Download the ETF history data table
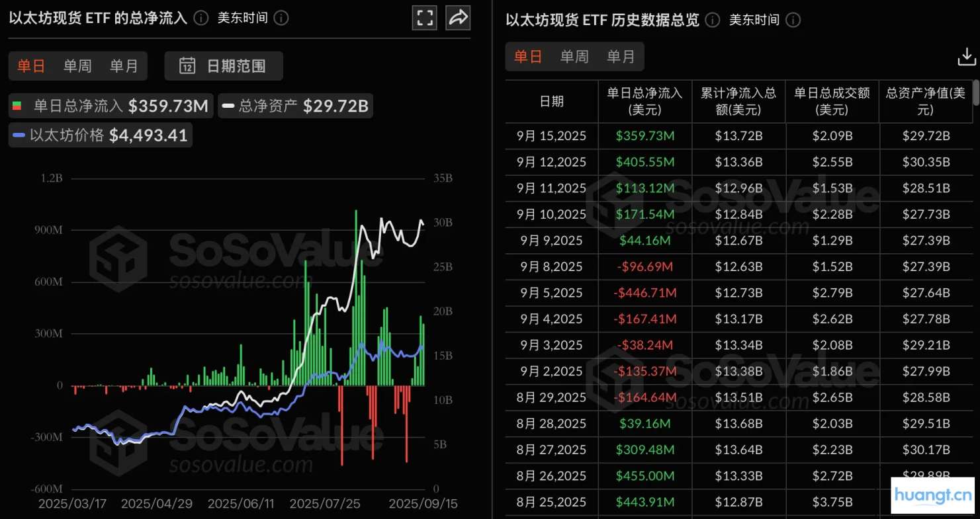The image size is (980, 519). point(966,58)
